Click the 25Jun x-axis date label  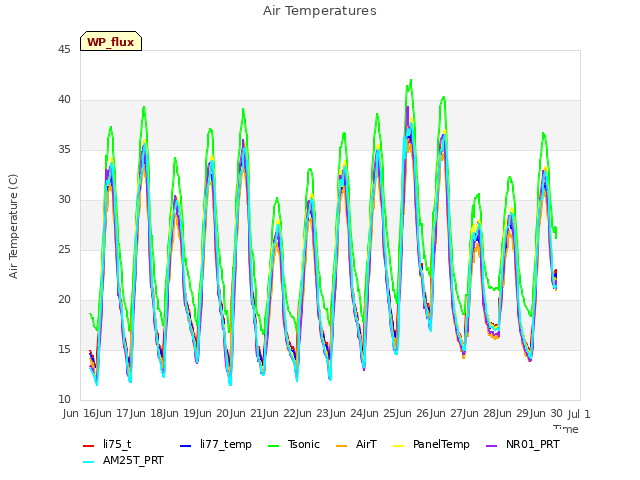(398, 413)
